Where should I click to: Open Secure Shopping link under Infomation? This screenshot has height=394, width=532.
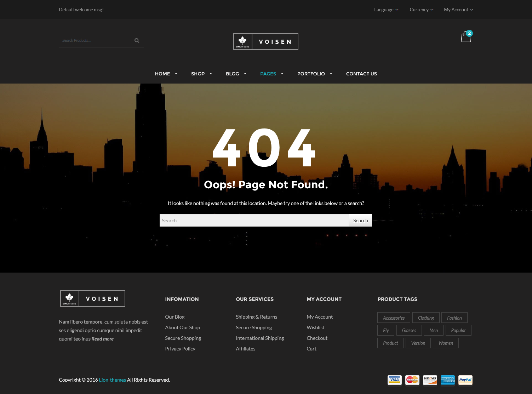[183, 338]
